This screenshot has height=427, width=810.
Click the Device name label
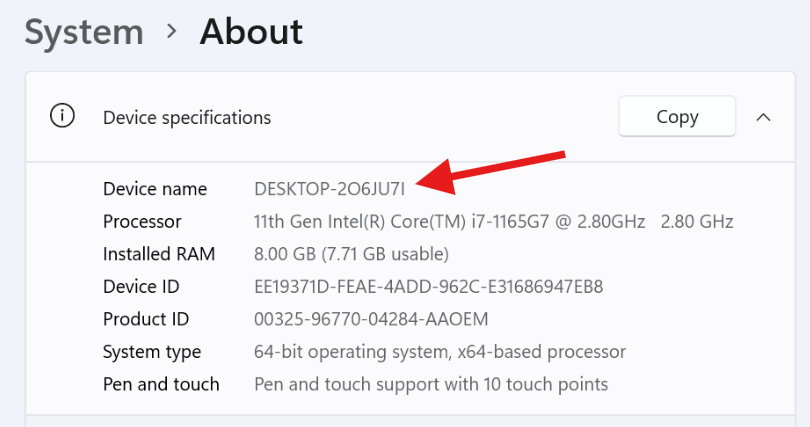click(155, 188)
